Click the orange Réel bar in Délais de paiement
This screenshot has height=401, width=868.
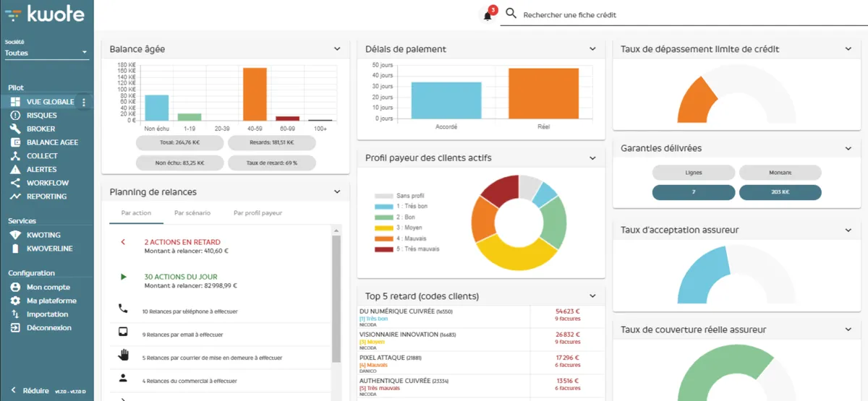(543, 93)
